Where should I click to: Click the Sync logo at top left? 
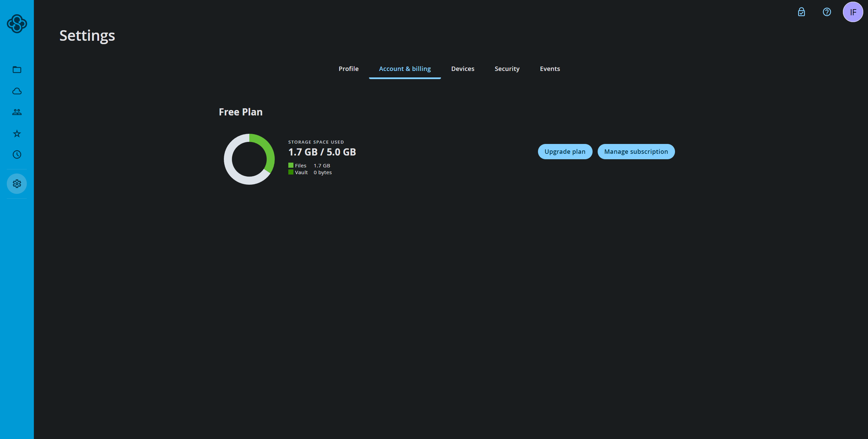point(17,24)
